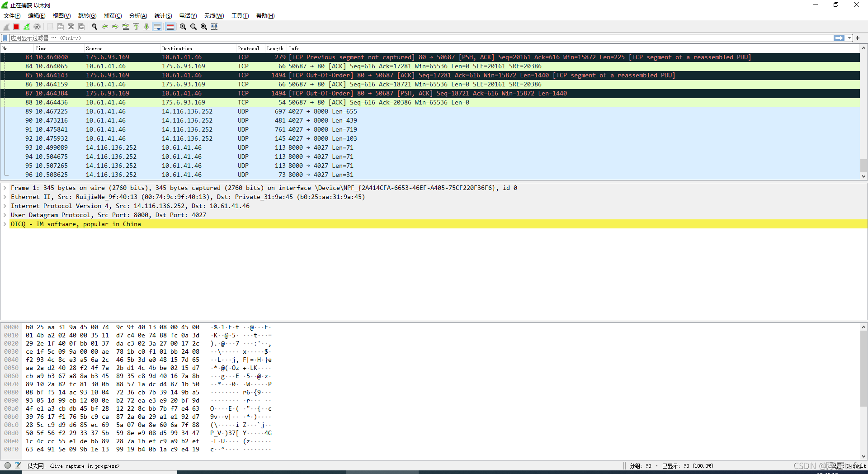Apply the display filter arrow button

[839, 38]
